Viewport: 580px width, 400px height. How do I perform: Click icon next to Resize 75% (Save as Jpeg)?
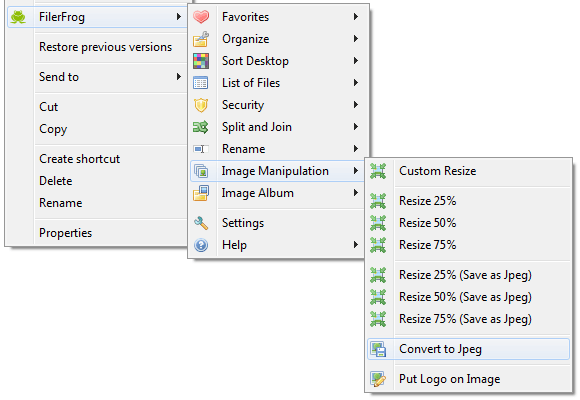click(x=378, y=319)
